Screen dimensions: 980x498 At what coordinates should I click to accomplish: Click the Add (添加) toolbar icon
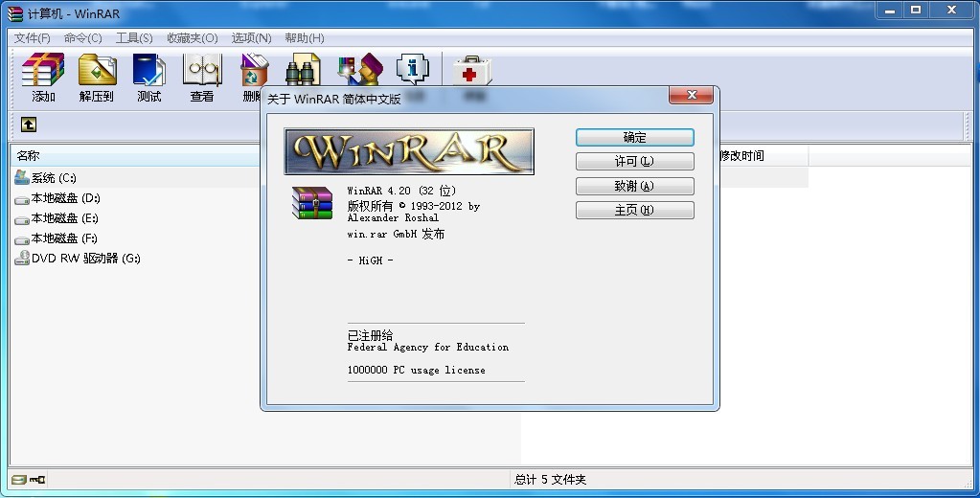43,71
